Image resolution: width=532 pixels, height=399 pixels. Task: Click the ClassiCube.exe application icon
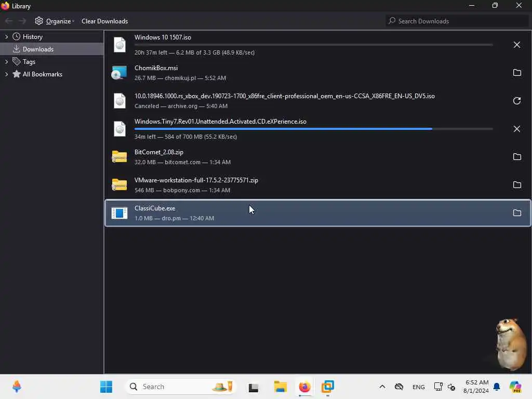coord(119,213)
